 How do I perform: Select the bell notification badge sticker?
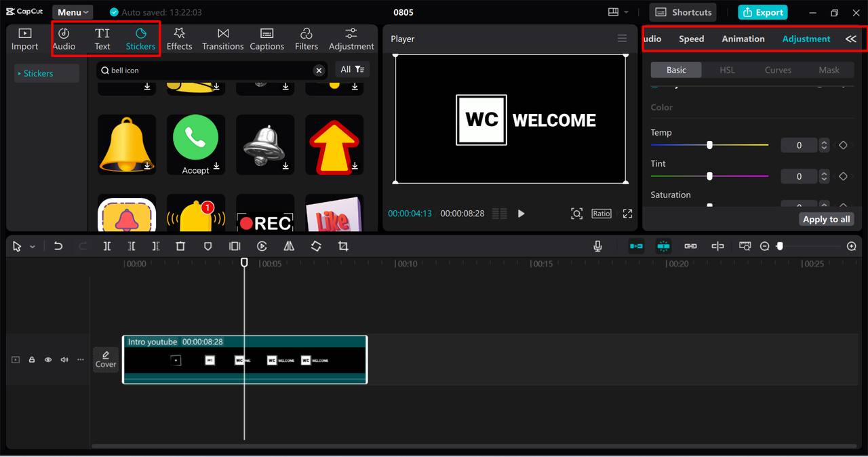point(196,213)
